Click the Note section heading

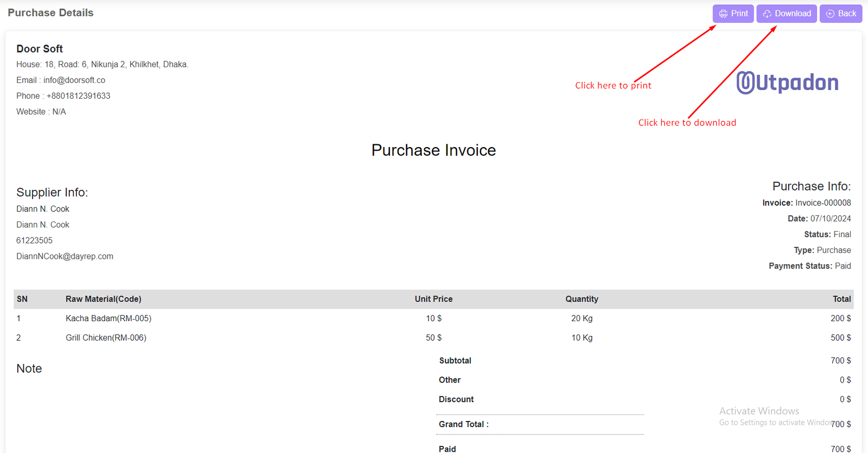pos(29,369)
